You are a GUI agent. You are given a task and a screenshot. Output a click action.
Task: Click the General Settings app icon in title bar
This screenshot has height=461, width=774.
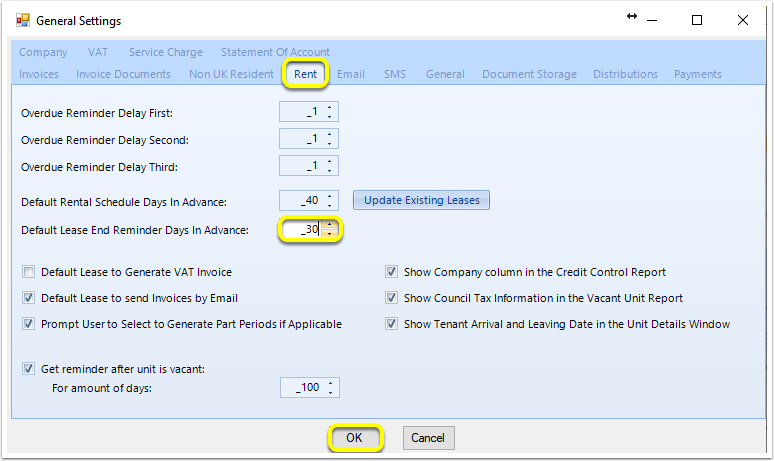(x=23, y=20)
